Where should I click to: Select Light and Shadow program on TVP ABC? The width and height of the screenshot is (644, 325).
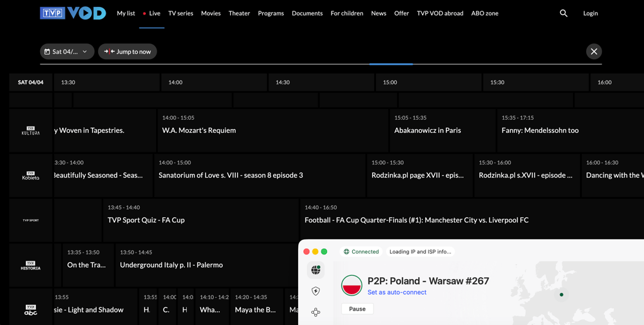(x=96, y=307)
